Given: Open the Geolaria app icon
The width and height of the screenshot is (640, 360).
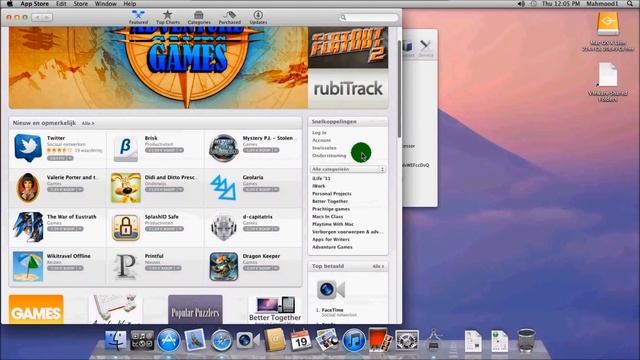Looking at the screenshot, I should point(223,188).
